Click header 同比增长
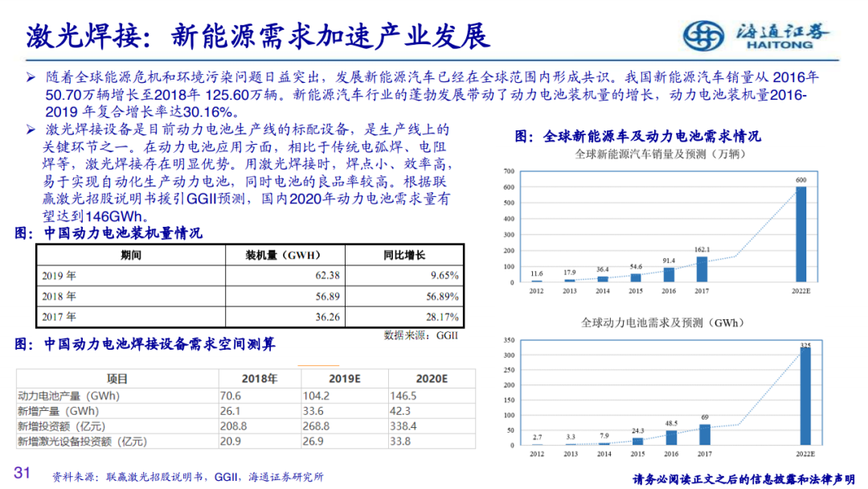Image resolution: width=868 pixels, height=489 pixels. coord(404,255)
